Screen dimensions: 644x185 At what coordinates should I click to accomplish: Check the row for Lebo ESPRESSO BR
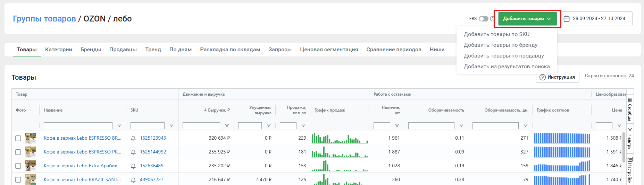click(18, 138)
